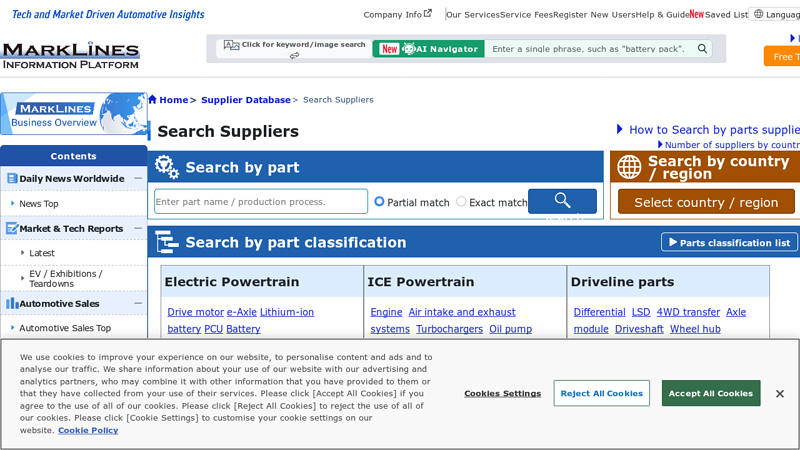Click the home icon in breadcrumb
This screenshot has width=800, height=450.
pyautogui.click(x=153, y=99)
